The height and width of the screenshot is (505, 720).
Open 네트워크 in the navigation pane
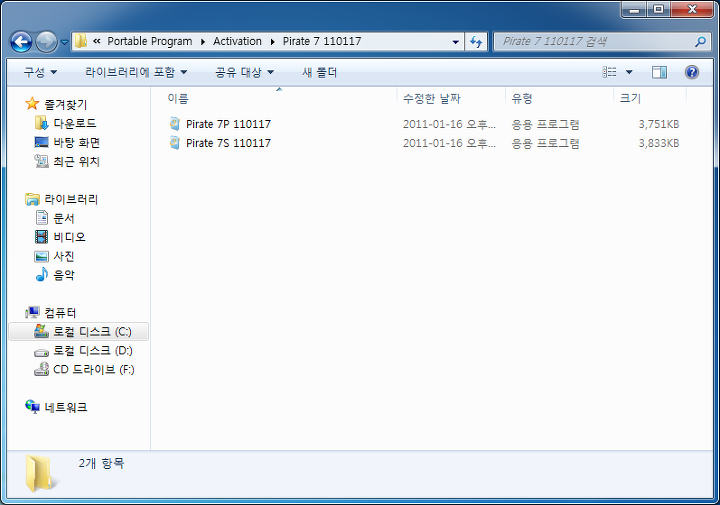coord(66,407)
